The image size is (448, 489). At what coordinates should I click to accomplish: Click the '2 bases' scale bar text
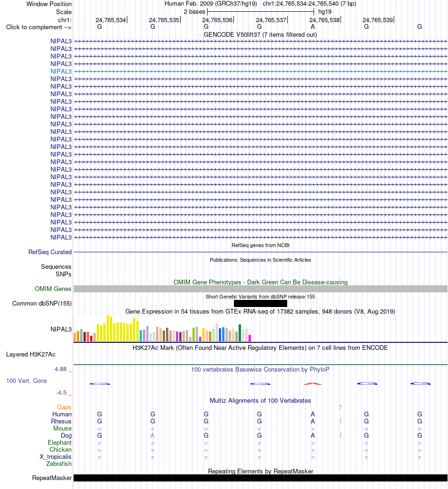click(194, 11)
